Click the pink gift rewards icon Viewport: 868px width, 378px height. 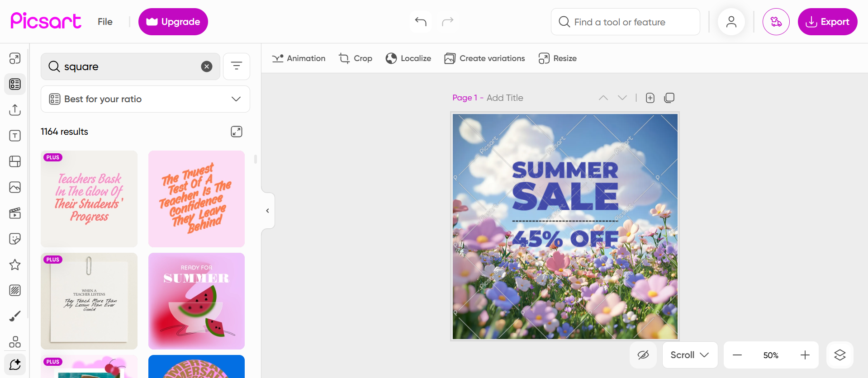click(x=776, y=22)
